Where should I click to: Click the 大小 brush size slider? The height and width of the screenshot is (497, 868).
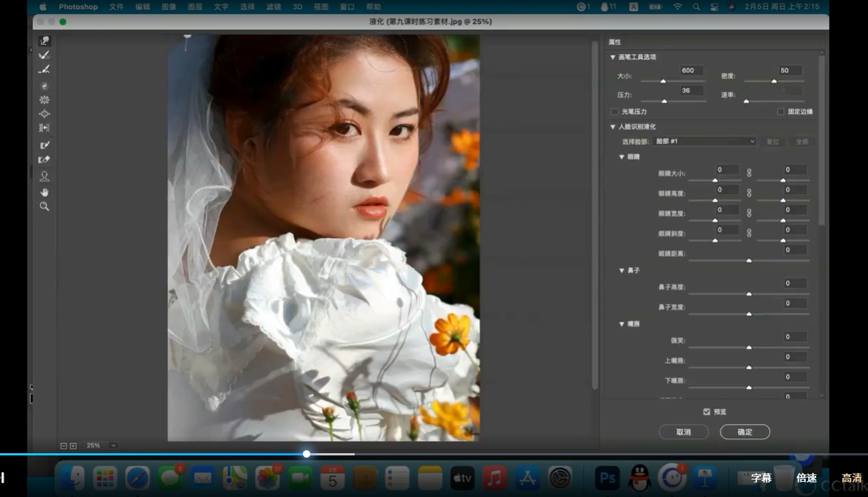click(x=663, y=81)
